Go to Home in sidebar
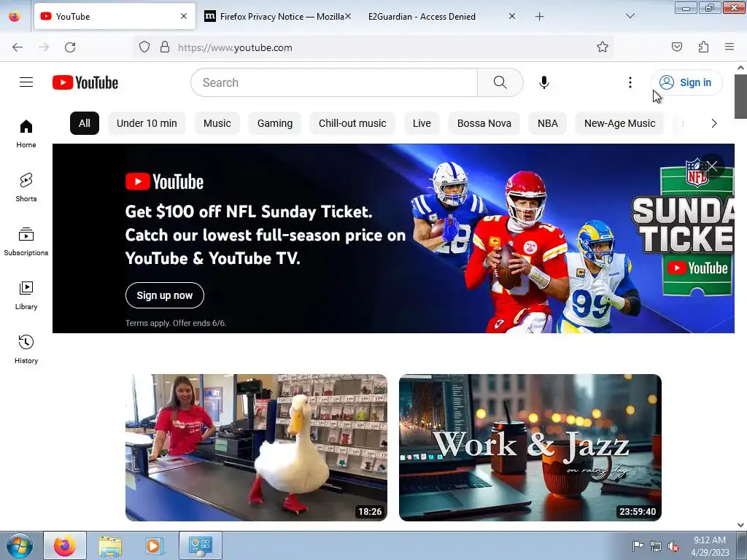This screenshot has height=560, width=747. (26, 134)
